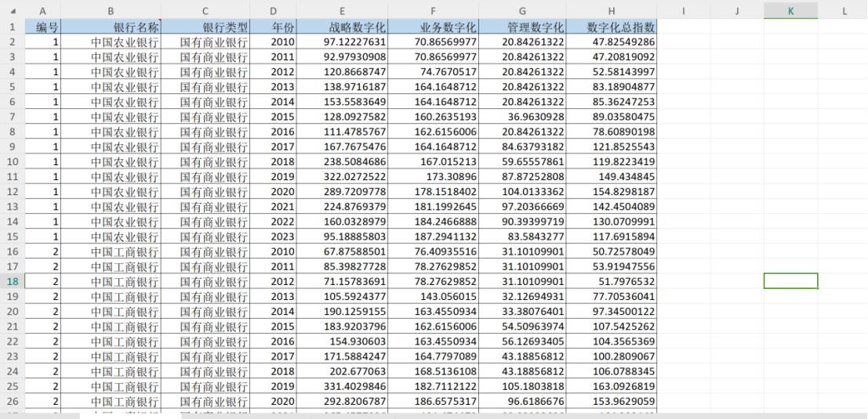Select column F header
Screen dimensions: 868x419
tap(434, 10)
